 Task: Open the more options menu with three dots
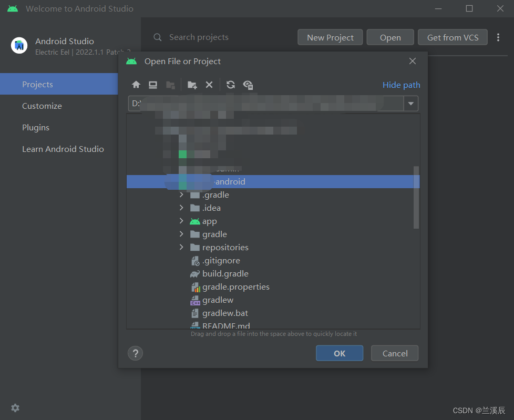pos(498,37)
